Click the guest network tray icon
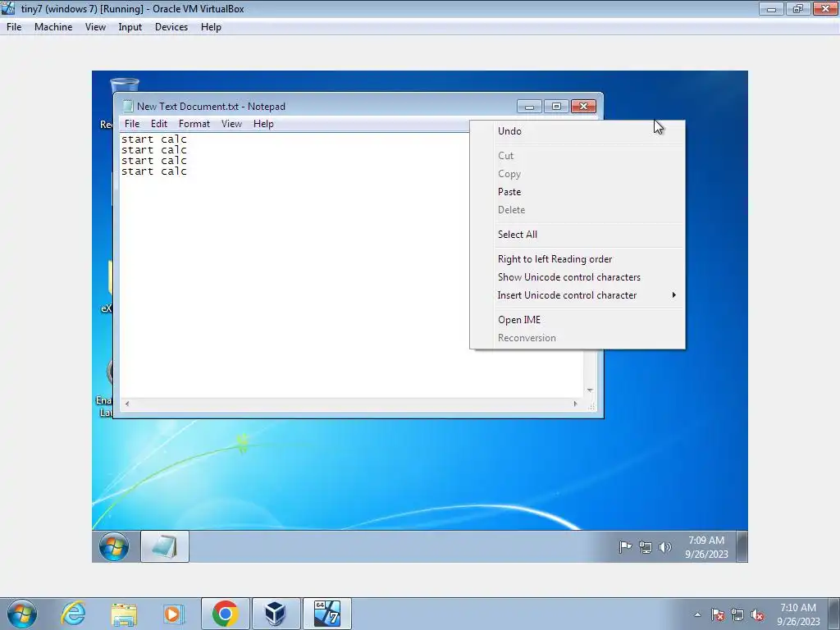Image resolution: width=840 pixels, height=630 pixels. click(x=646, y=547)
